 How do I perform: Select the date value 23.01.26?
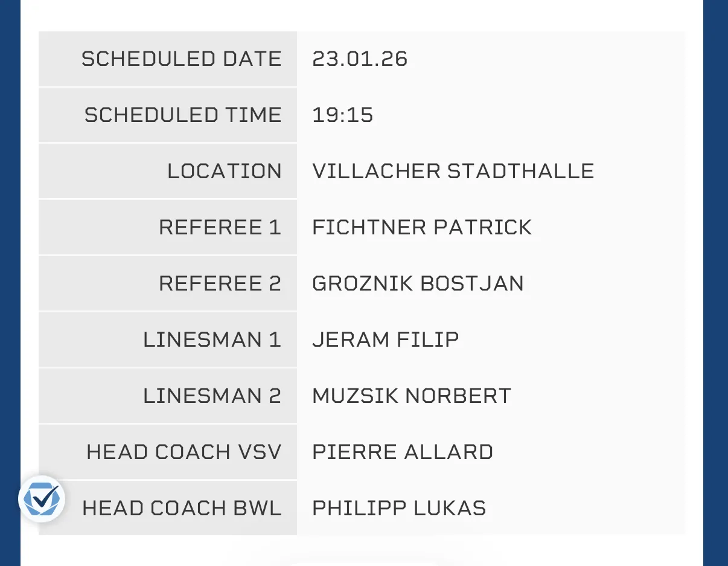tap(360, 59)
